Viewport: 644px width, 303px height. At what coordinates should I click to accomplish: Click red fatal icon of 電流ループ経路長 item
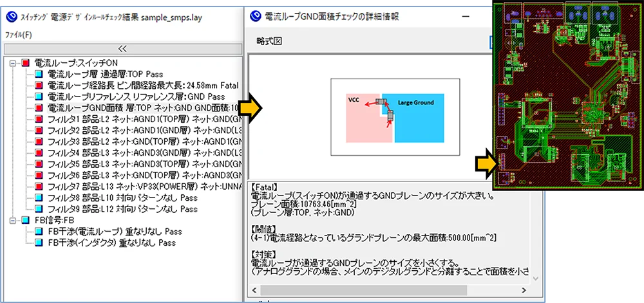(39, 86)
